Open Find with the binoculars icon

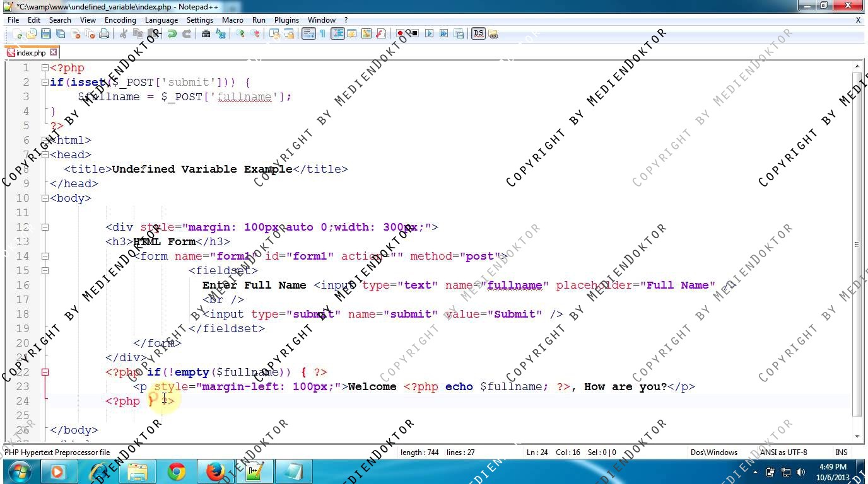[x=206, y=34]
